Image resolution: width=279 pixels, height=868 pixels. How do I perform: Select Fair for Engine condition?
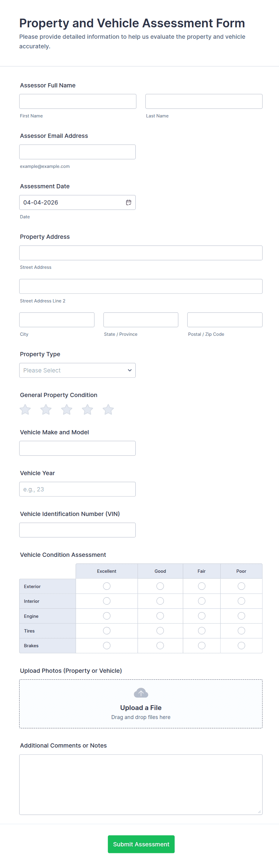pos(202,616)
